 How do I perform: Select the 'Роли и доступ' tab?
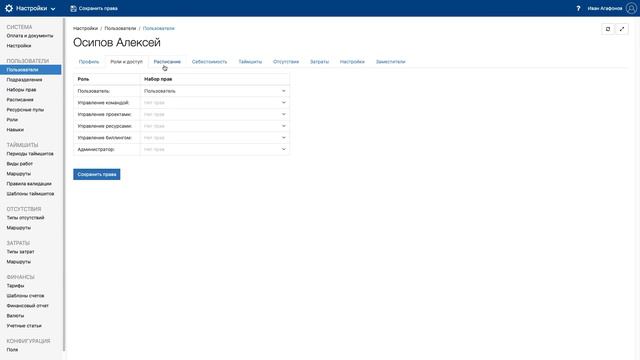pos(127,62)
